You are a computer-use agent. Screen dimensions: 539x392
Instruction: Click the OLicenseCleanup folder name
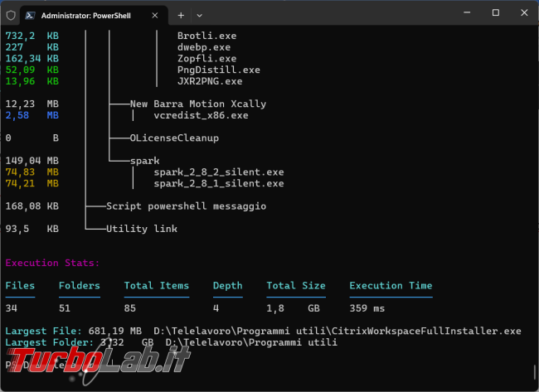(174, 138)
